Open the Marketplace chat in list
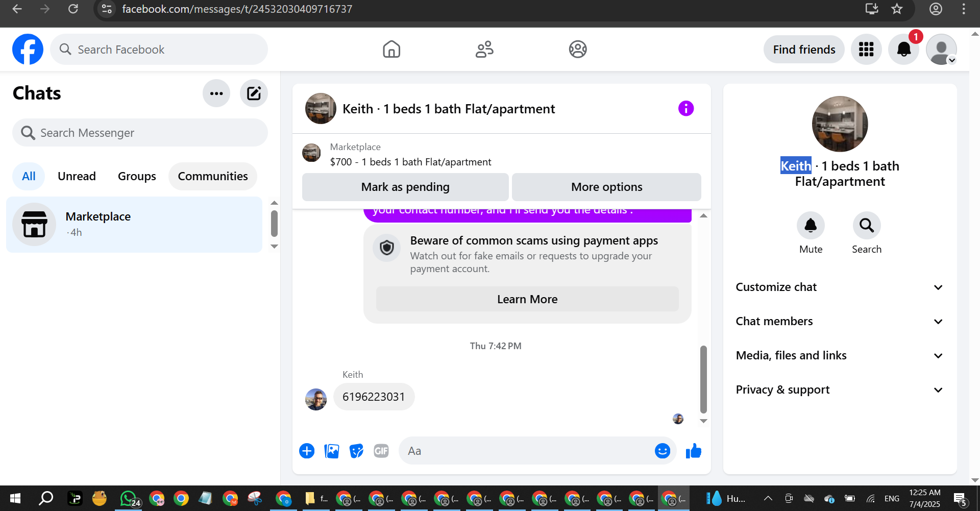Viewport: 980px width, 511px height. click(x=134, y=225)
